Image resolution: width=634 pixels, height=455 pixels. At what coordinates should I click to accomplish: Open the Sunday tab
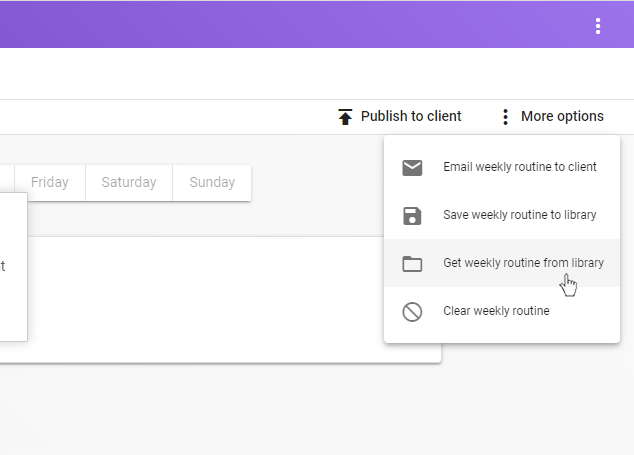coord(212,182)
